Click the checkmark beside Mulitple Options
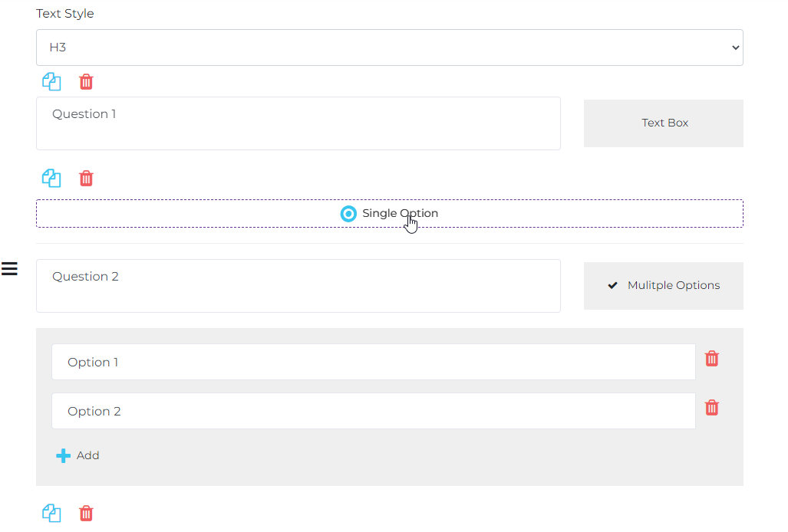 (x=612, y=284)
